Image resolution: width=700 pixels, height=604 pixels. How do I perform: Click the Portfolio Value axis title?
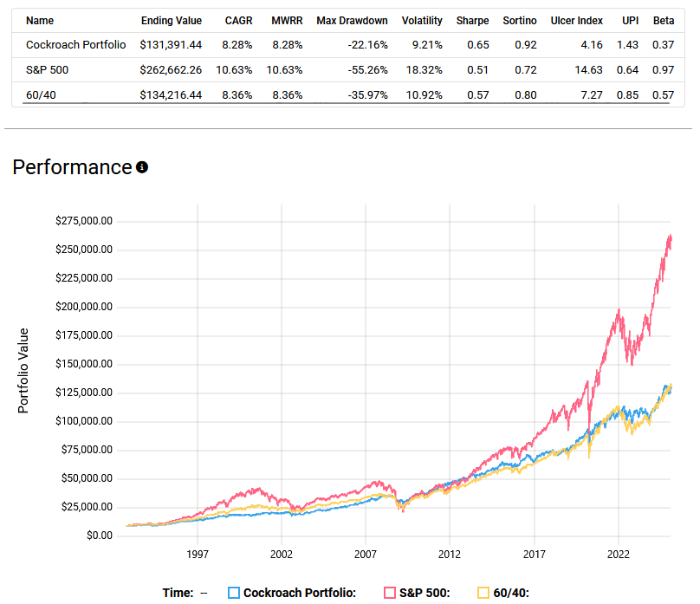tap(23, 371)
